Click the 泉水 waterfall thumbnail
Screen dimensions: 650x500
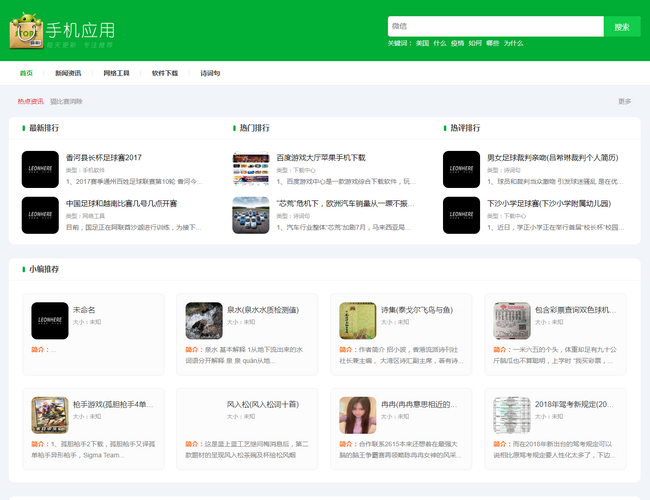(x=204, y=320)
